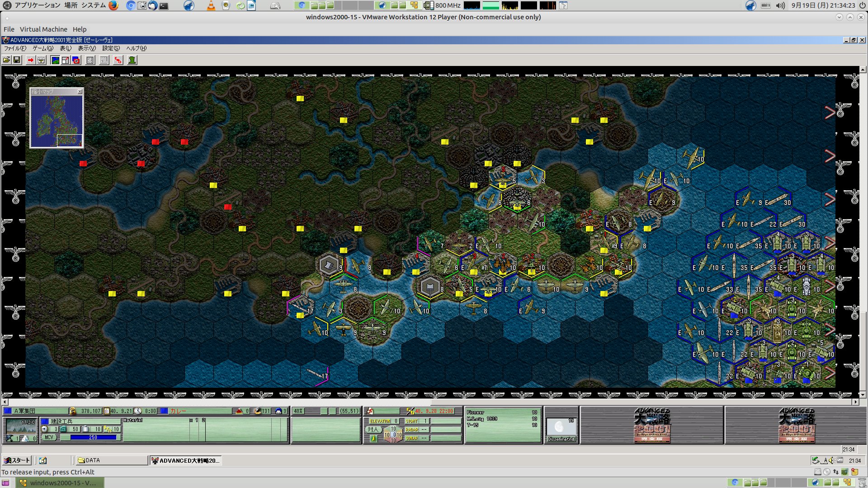Click the A軍集団 army group label
The height and width of the screenshot is (488, 868).
pos(24,411)
